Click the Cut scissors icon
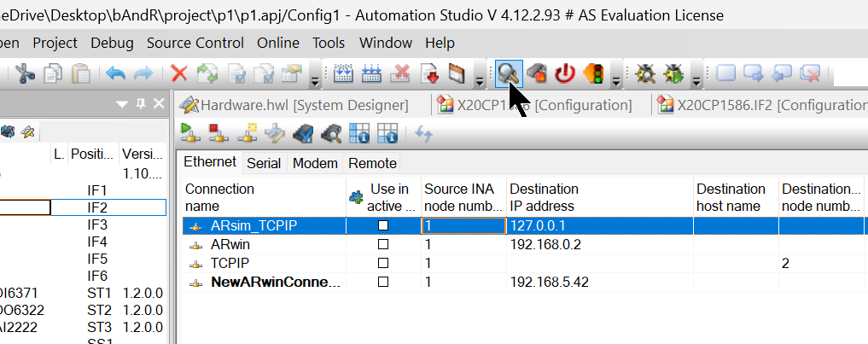 coord(25,73)
